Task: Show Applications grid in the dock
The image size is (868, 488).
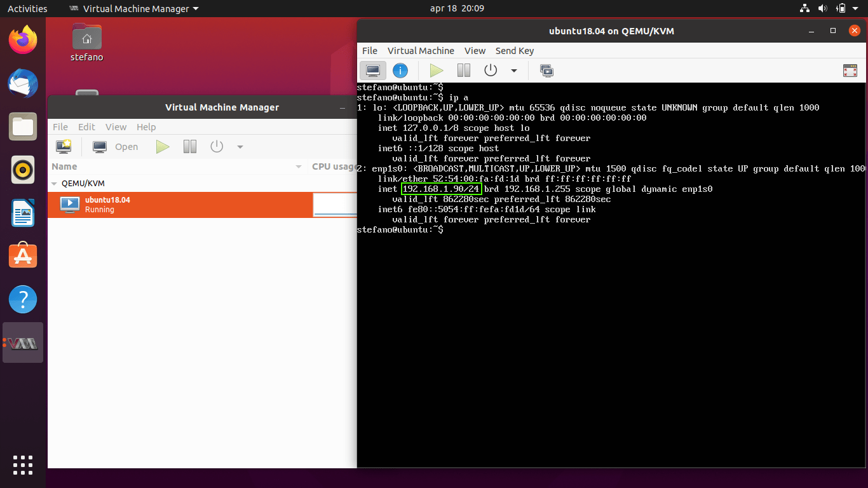Action: click(x=23, y=464)
